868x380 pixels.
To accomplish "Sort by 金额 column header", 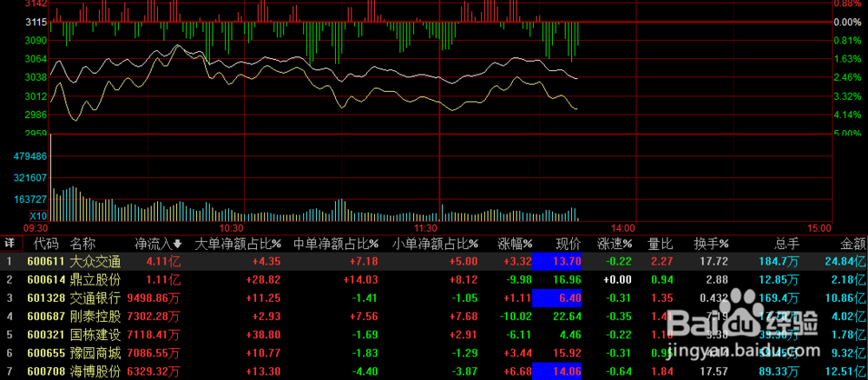I will tap(852, 243).
